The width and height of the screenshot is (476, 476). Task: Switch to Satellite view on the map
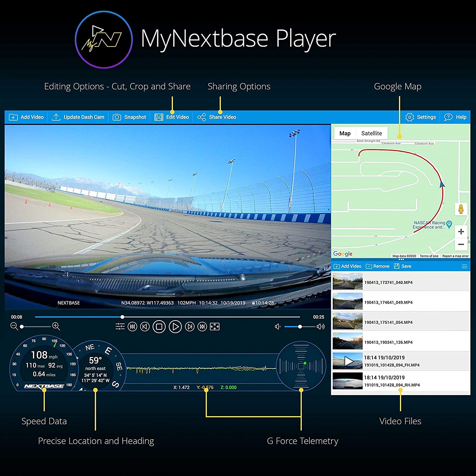coord(372,133)
